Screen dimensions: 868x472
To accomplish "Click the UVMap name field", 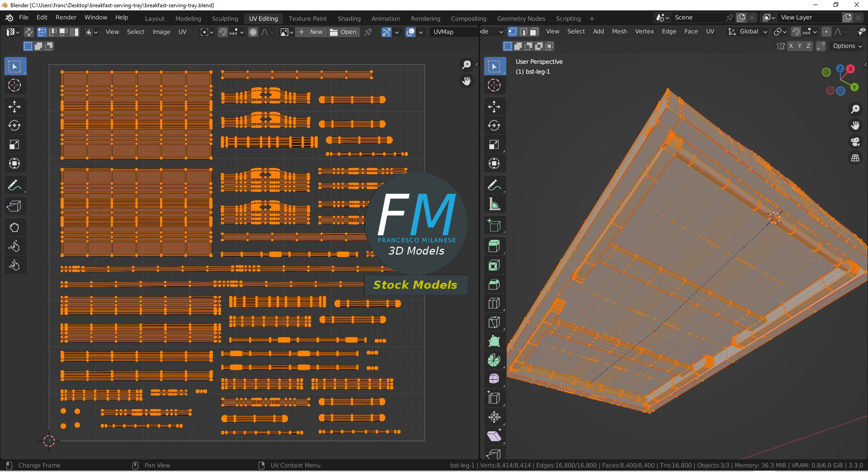I will point(454,32).
